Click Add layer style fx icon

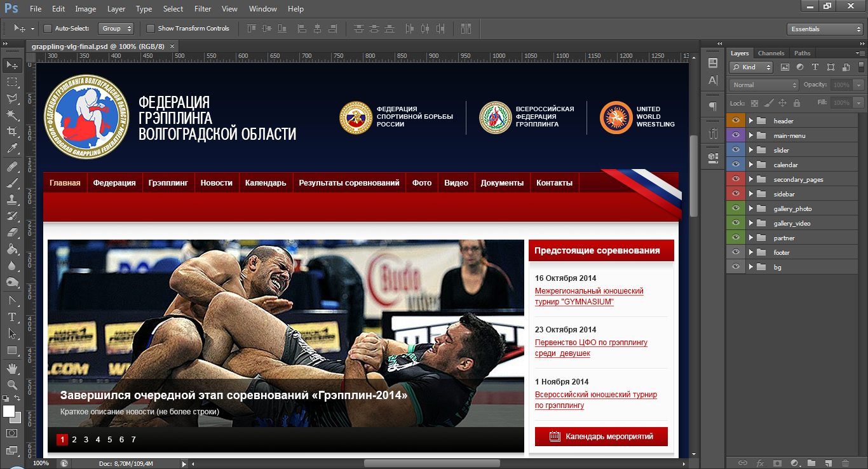760,463
